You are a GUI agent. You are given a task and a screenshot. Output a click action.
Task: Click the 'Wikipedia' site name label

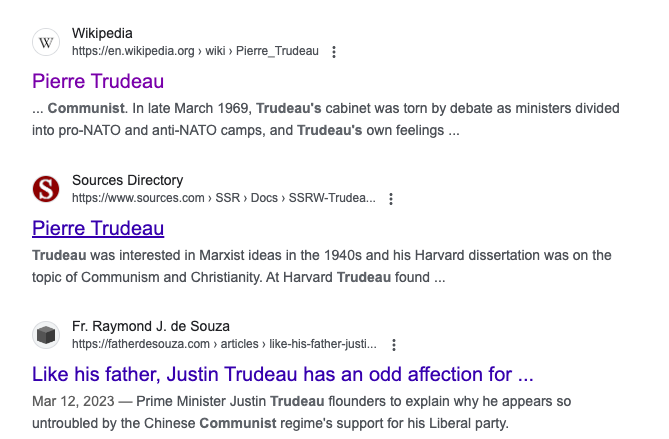tap(102, 33)
